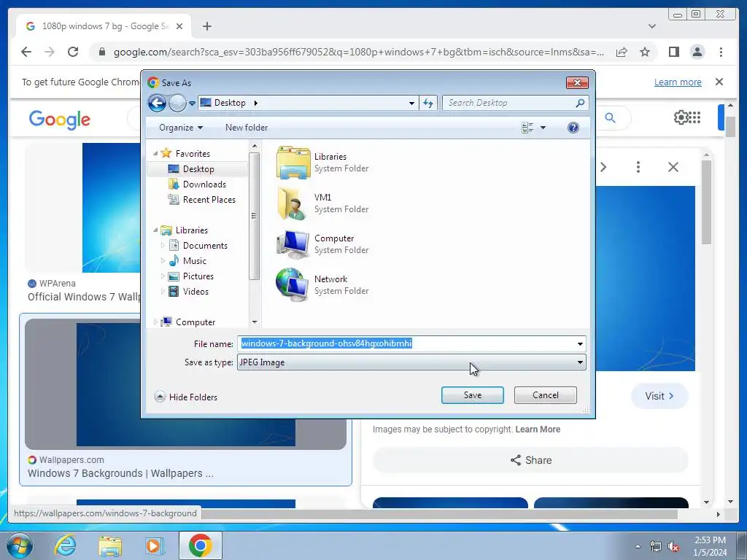Bookmark the page with the star icon

(645, 52)
